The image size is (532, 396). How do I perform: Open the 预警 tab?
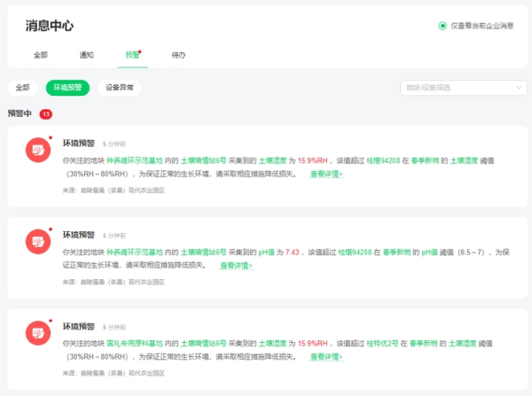132,55
